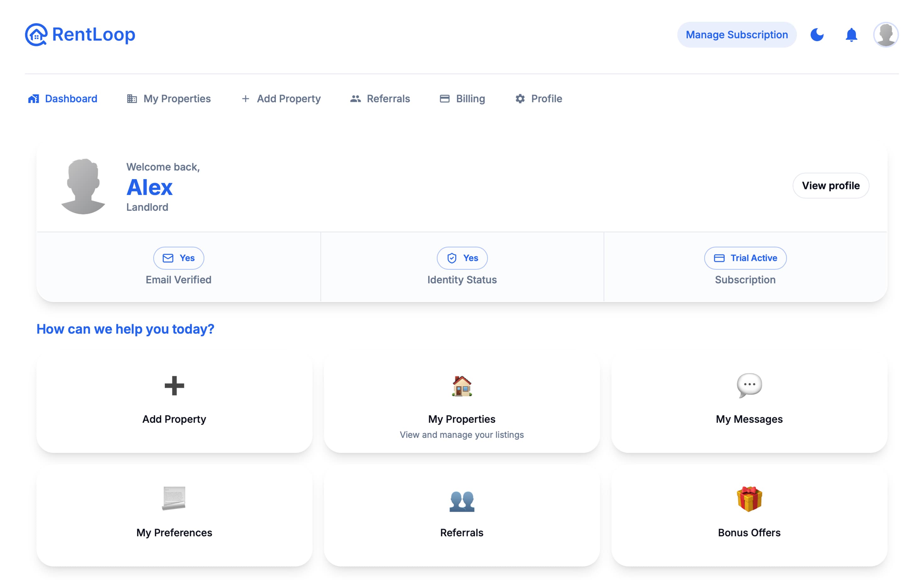This screenshot has height=580, width=924.
Task: Open My Messages via the speech bubble icon
Action: point(749,386)
